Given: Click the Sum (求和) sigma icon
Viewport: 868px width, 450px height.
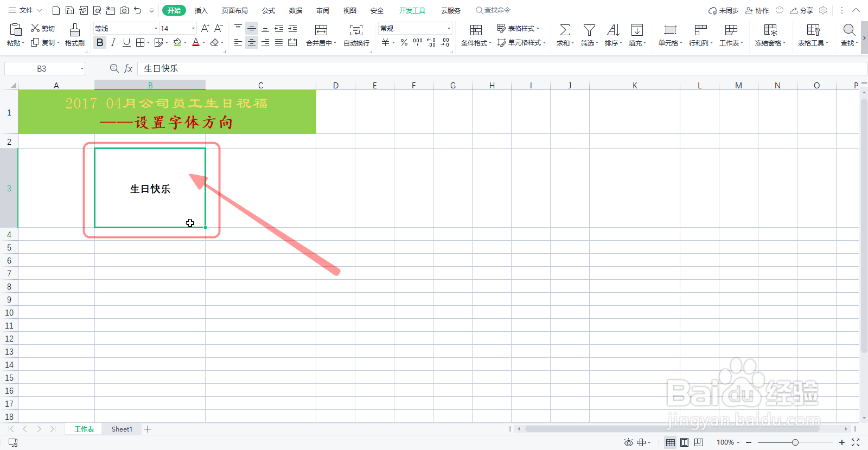Looking at the screenshot, I should 565,30.
